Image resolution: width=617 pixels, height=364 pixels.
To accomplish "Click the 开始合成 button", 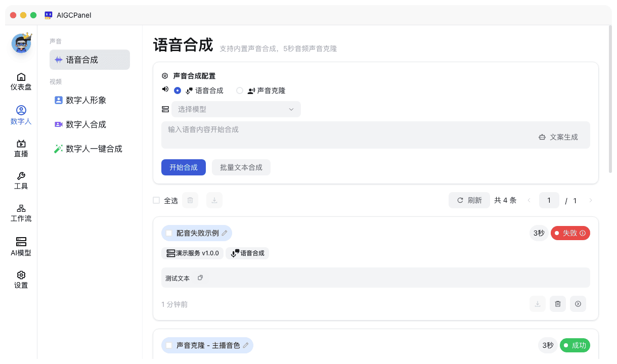I will [184, 167].
